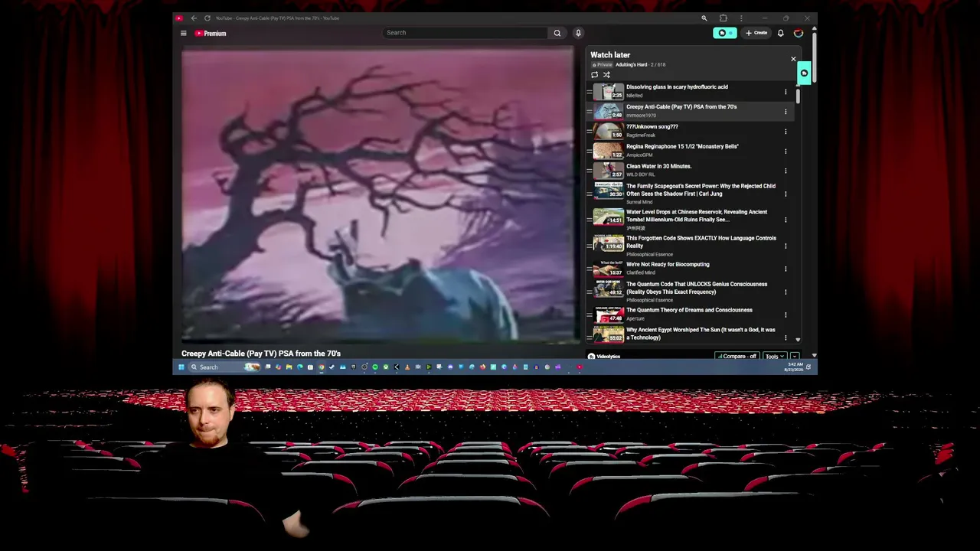The image size is (980, 551).
Task: Open the YouTube guide hamburger menu
Action: [183, 33]
